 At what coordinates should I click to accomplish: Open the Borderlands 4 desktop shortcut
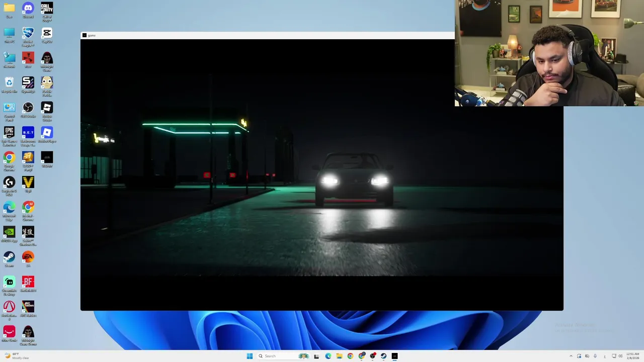(x=9, y=310)
